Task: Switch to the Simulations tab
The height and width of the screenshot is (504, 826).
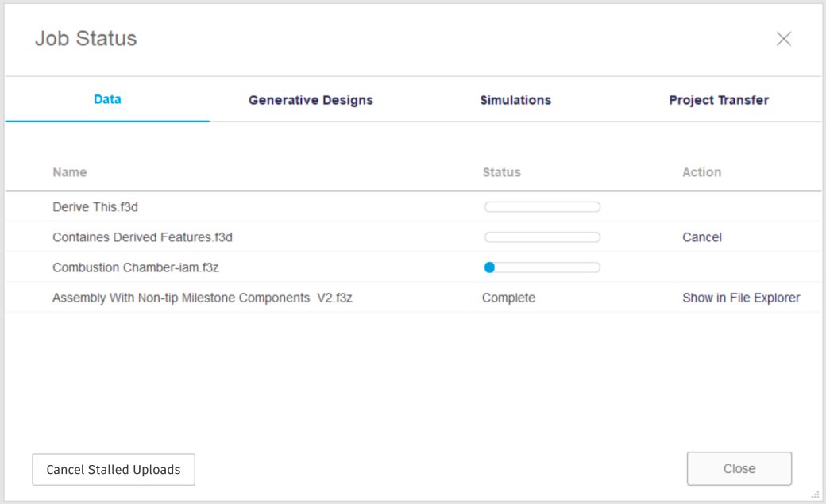Action: 515,100
